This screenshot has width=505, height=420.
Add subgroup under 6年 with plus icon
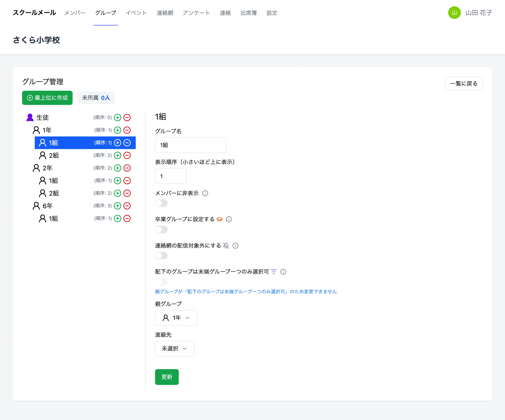[117, 206]
